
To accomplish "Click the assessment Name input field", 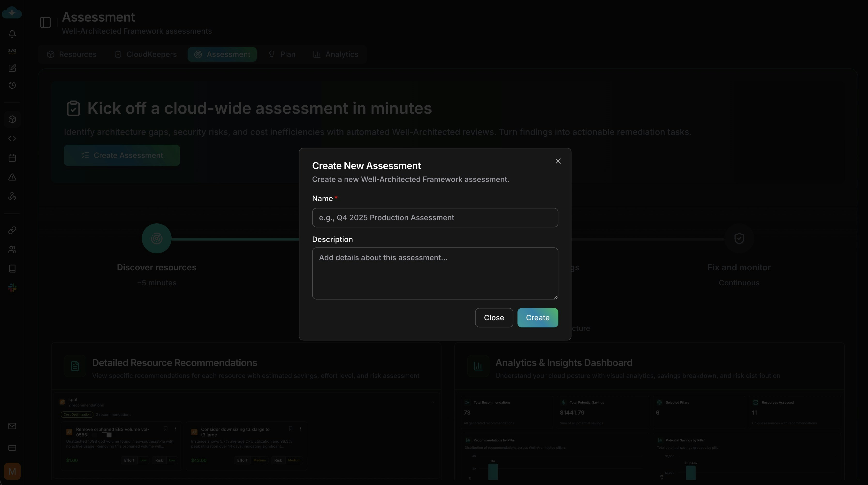I will pos(435,218).
